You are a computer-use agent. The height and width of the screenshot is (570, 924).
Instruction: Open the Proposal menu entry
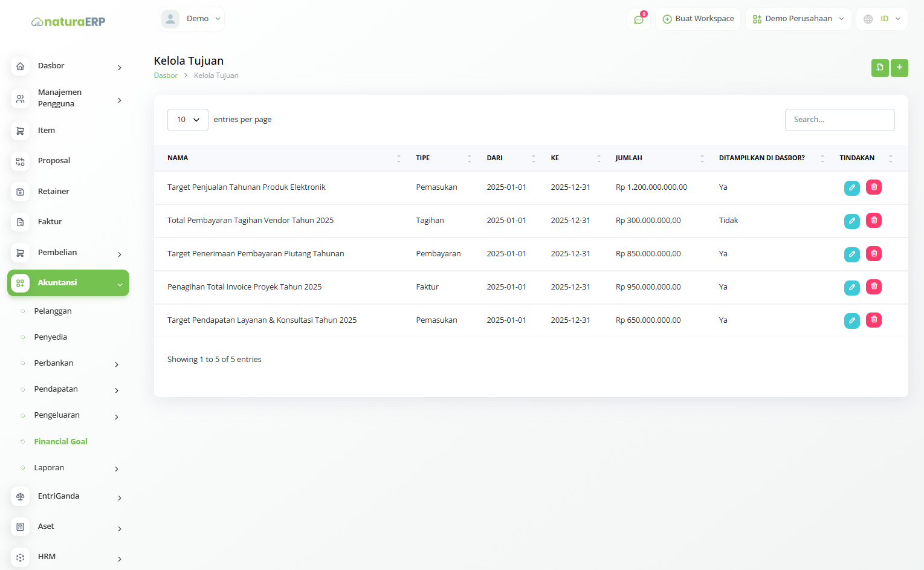[54, 161]
